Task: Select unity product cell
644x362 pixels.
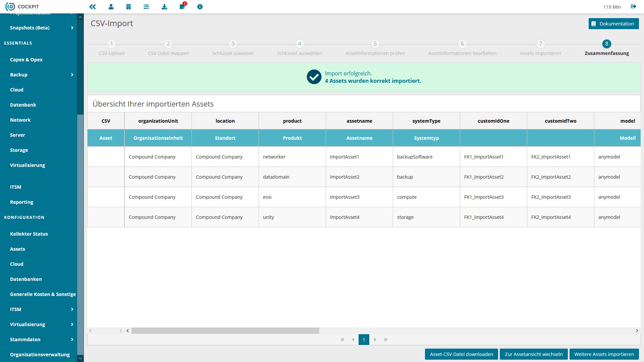Action: (x=292, y=217)
